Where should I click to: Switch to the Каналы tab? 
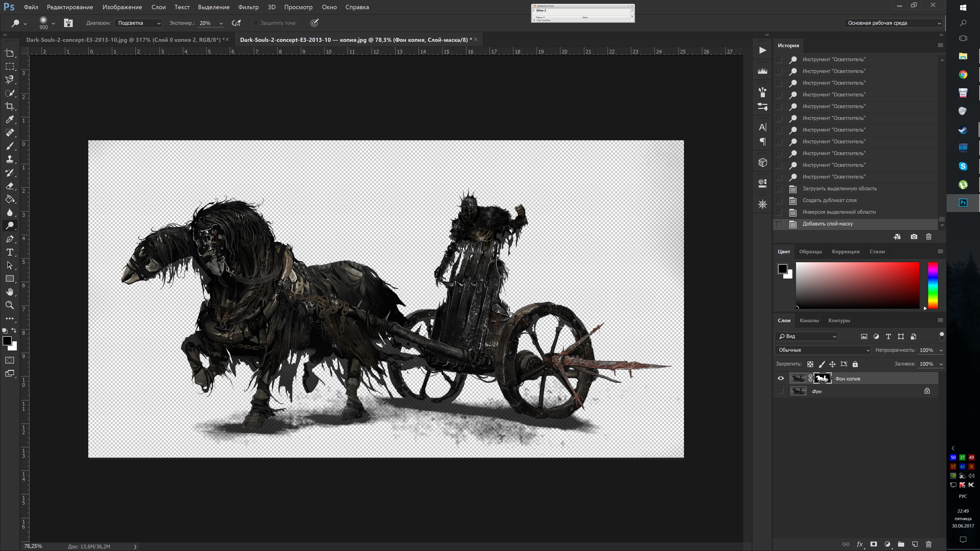809,321
